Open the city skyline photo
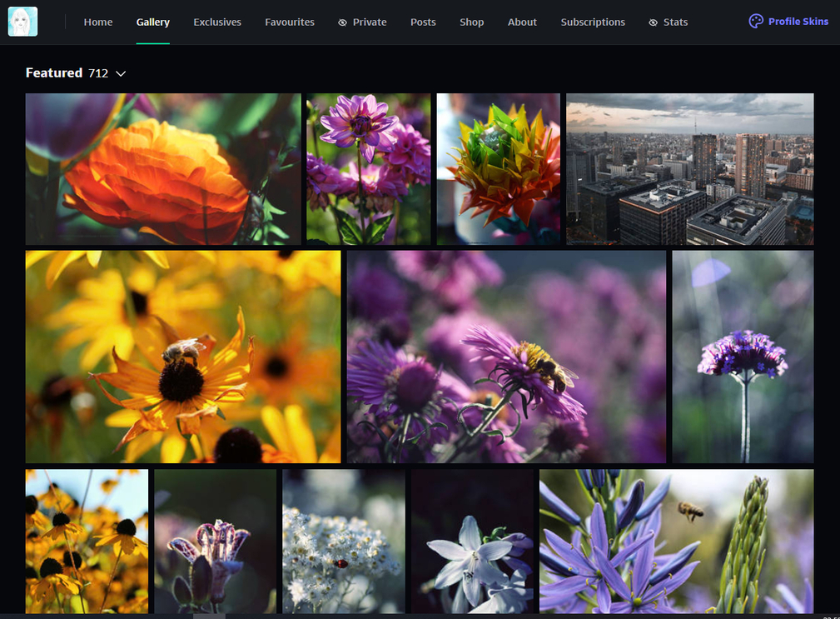 [x=689, y=169]
